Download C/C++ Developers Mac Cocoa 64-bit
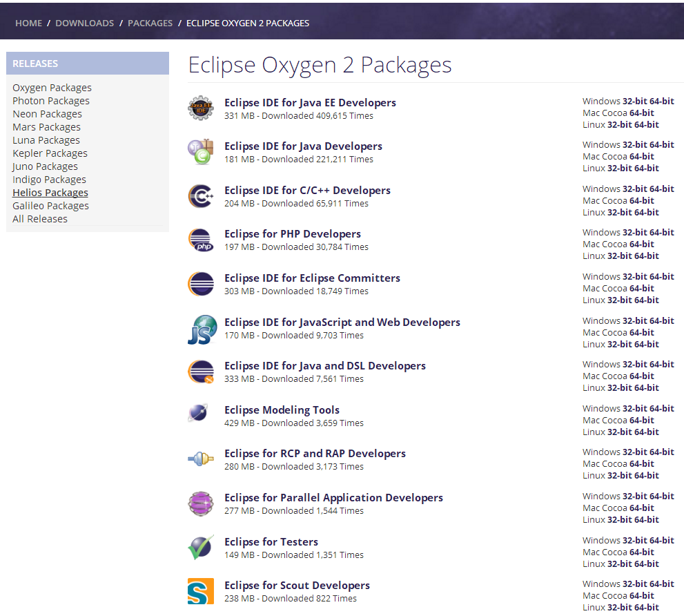 (x=642, y=201)
